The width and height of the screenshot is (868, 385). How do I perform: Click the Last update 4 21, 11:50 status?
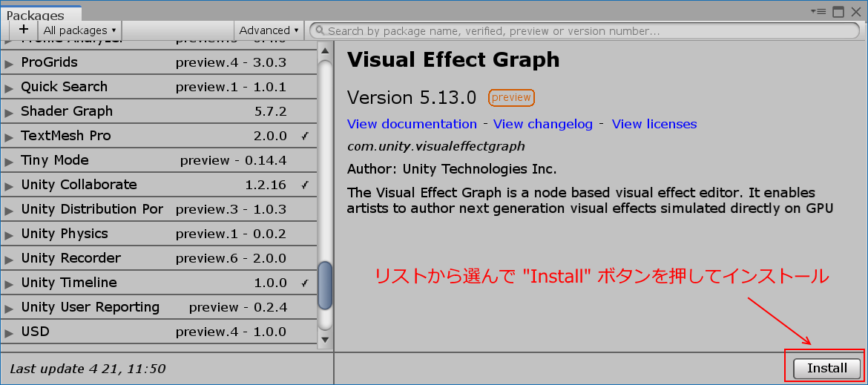point(88,369)
